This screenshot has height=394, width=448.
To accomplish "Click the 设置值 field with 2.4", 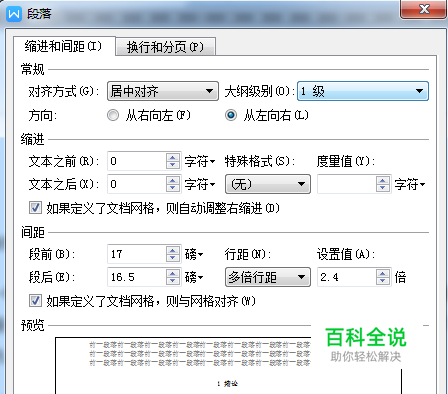I will coord(347,277).
